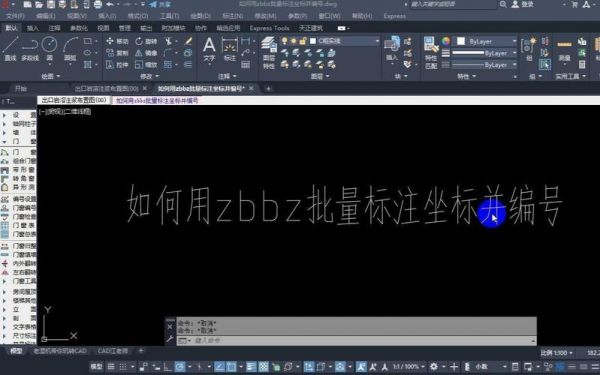Click the workspace gear icon in status bar
Viewport: 600px width, 375px height.
coord(434,367)
